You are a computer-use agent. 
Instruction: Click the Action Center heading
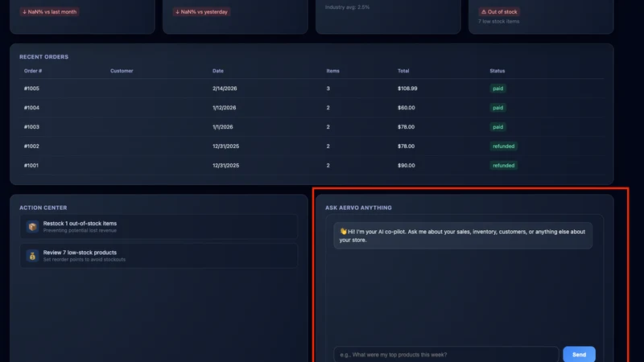[x=43, y=208]
